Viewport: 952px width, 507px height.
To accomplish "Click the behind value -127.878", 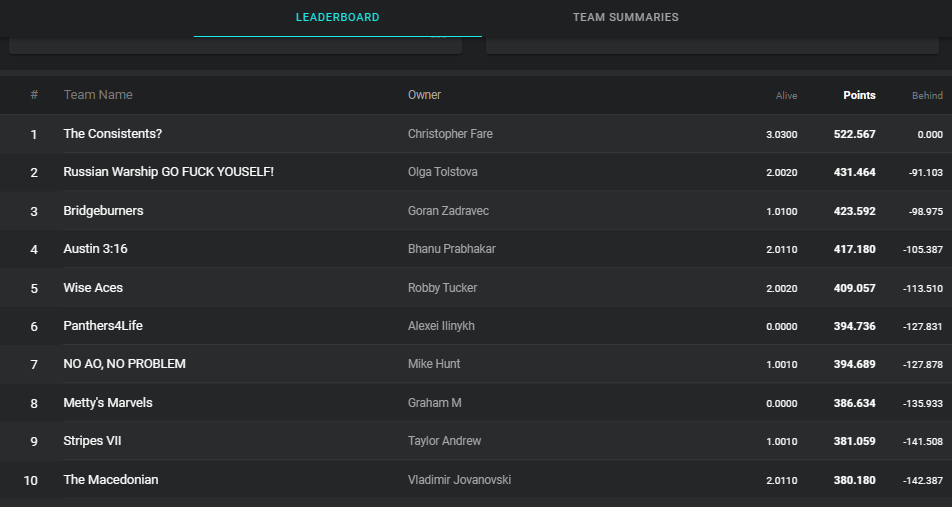I will (923, 365).
